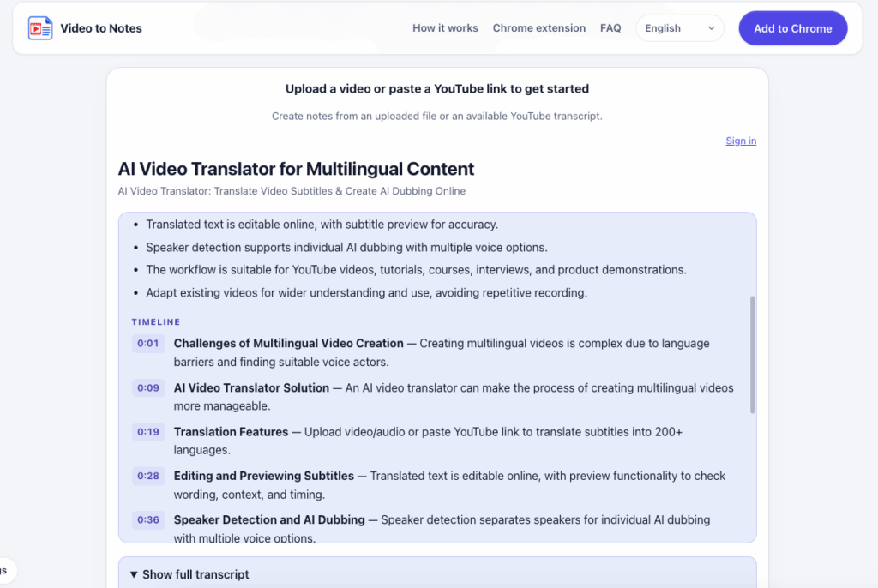The width and height of the screenshot is (878, 588).
Task: Click the Add to Chrome button
Action: click(x=793, y=28)
